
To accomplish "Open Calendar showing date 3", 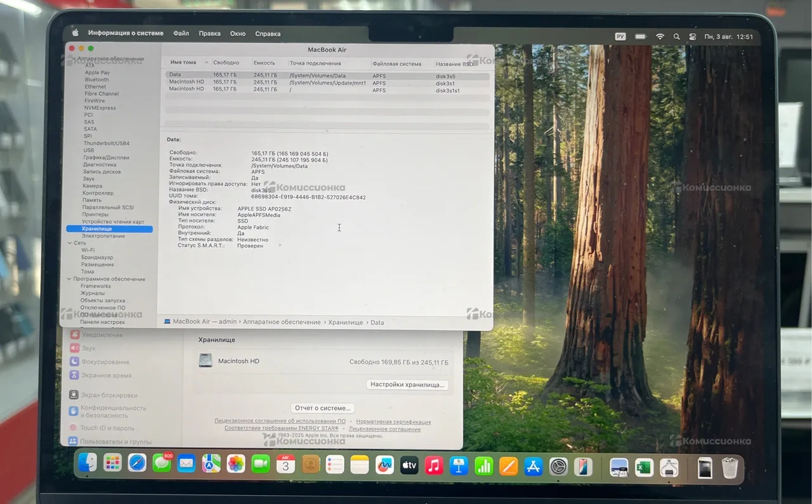I will point(285,465).
